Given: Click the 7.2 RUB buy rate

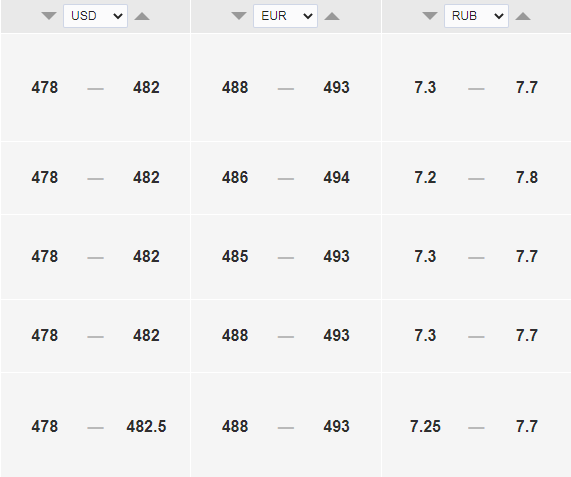Looking at the screenshot, I should [x=425, y=177].
